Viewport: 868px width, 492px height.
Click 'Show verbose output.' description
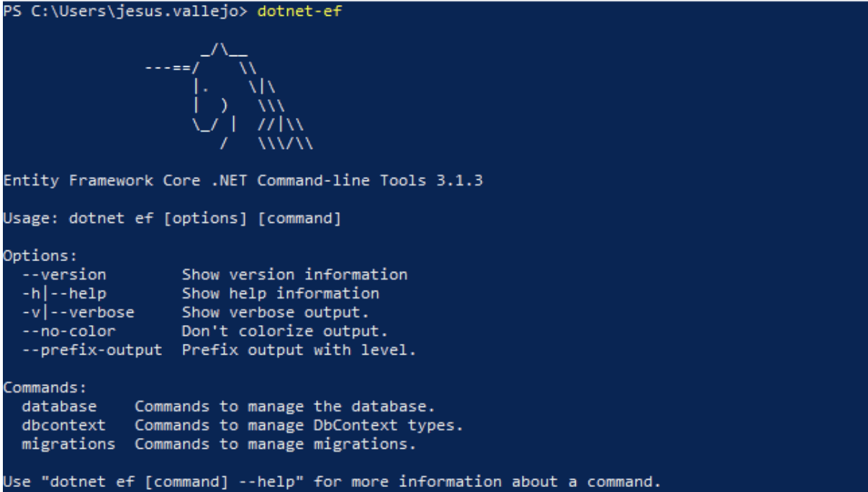(x=276, y=312)
